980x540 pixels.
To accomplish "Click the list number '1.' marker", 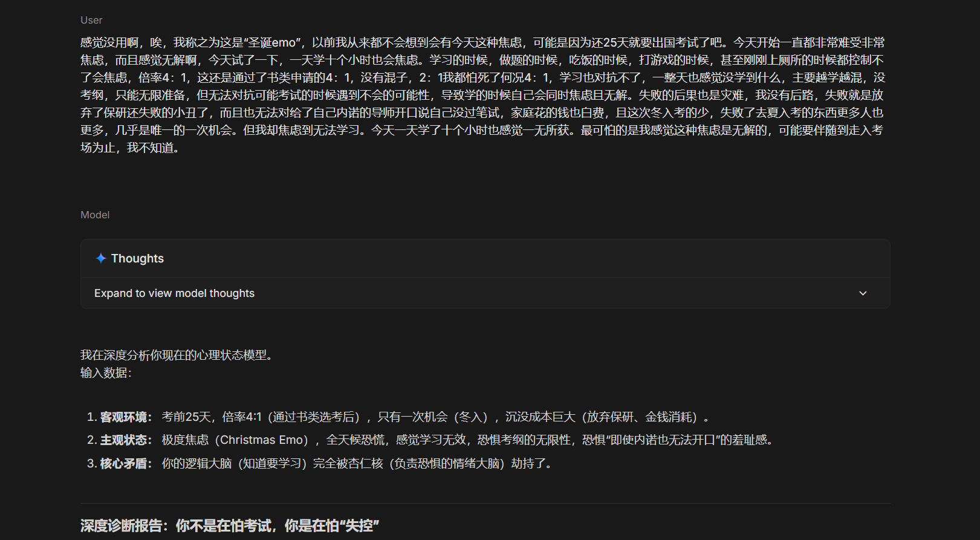I will pyautogui.click(x=91, y=417).
